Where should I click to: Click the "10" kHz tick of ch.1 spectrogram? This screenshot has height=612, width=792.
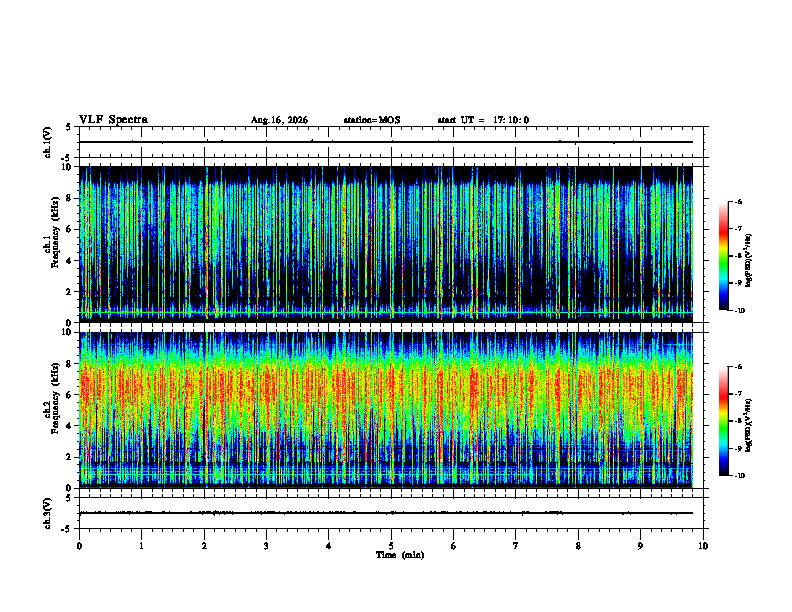point(69,167)
